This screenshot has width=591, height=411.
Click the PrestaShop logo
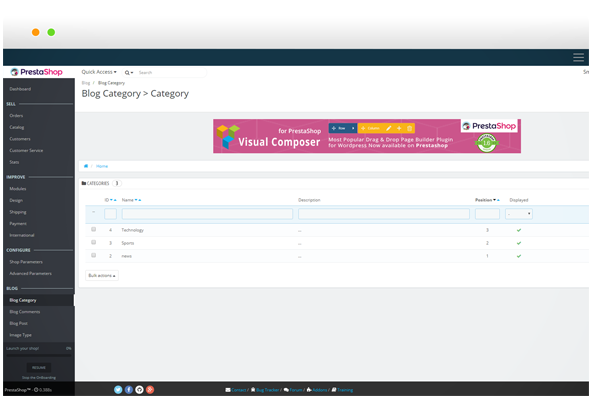[37, 72]
